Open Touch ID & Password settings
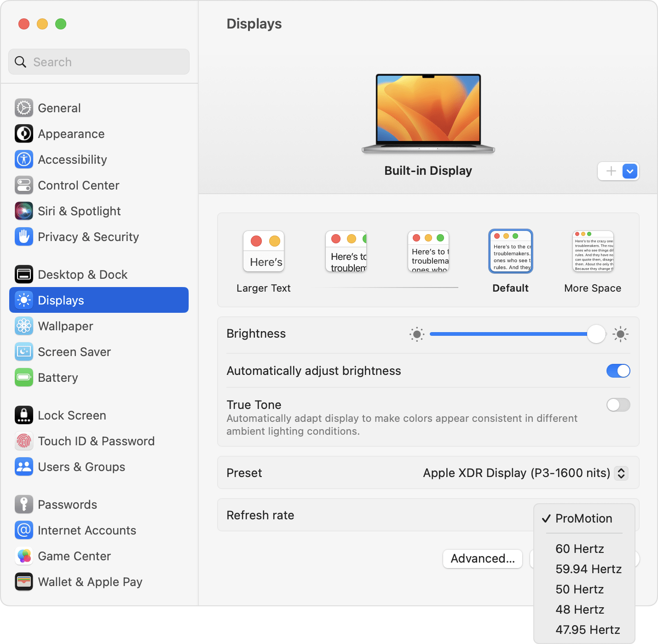 click(23, 441)
